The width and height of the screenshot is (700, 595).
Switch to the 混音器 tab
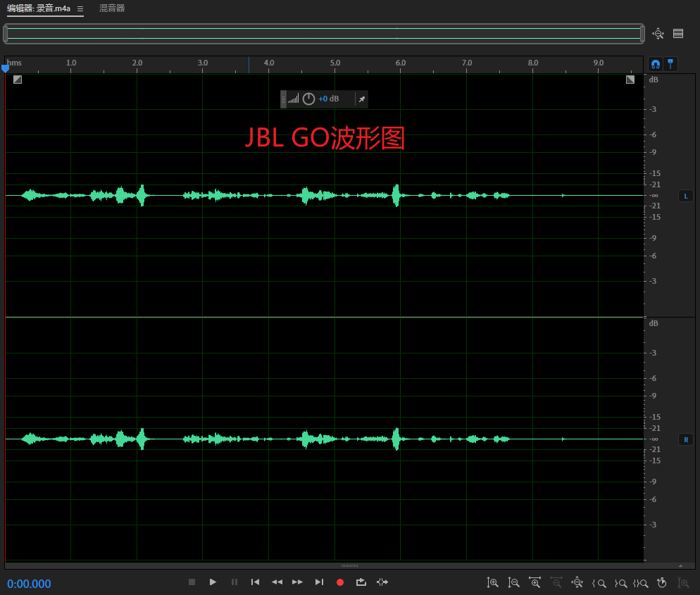click(111, 8)
